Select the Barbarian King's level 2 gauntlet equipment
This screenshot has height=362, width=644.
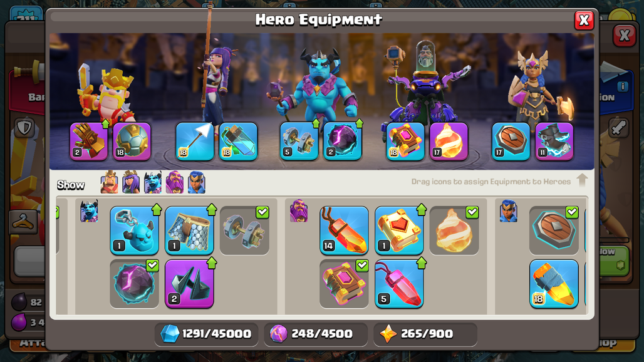[89, 141]
